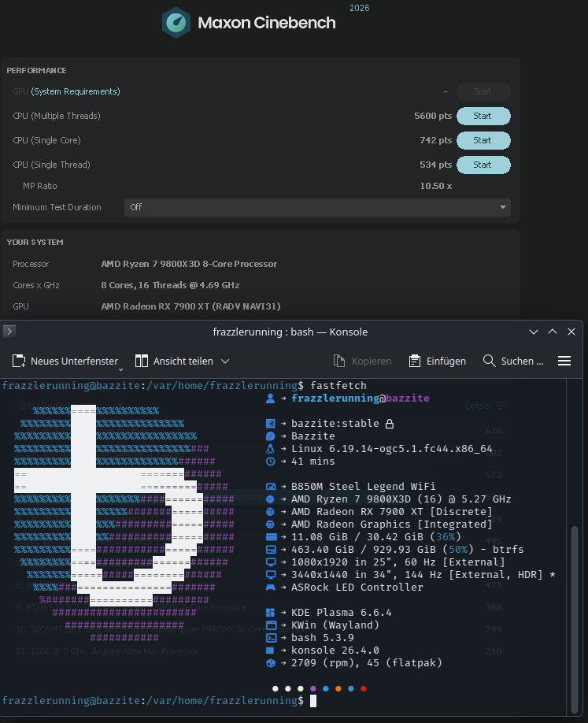Click the Konsole terminal icon in title bar

click(x=9, y=331)
